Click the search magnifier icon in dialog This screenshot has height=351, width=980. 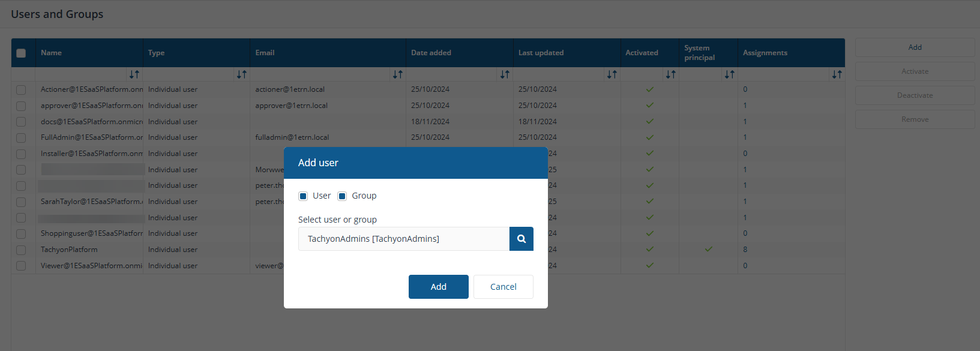(521, 239)
